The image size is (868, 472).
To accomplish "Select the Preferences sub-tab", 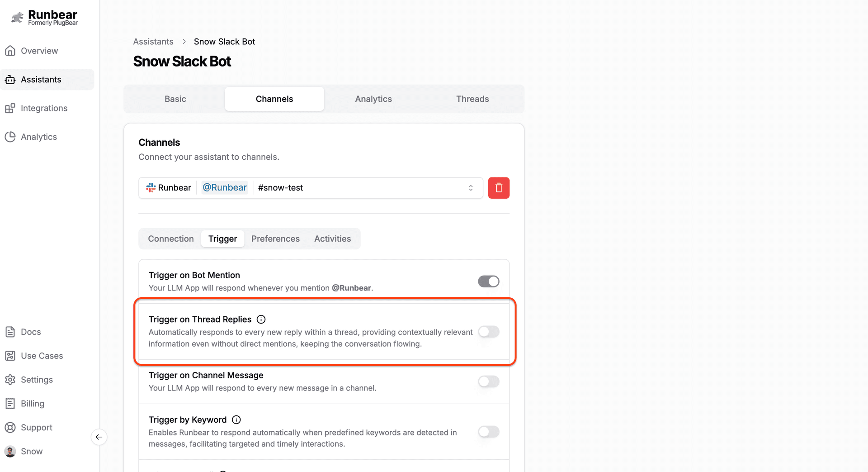I will (x=275, y=239).
